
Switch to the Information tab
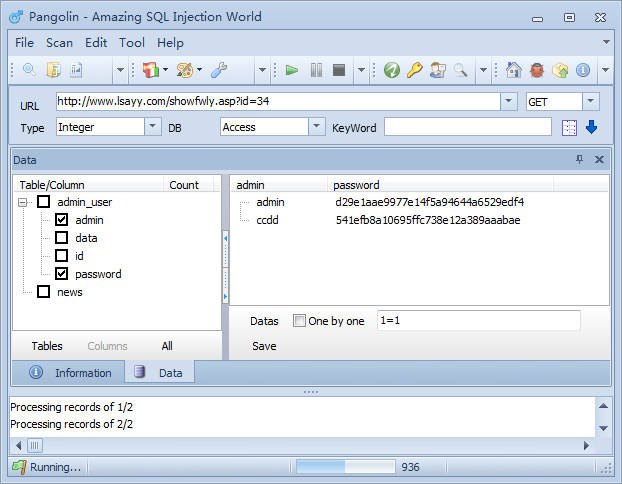pyautogui.click(x=69, y=373)
